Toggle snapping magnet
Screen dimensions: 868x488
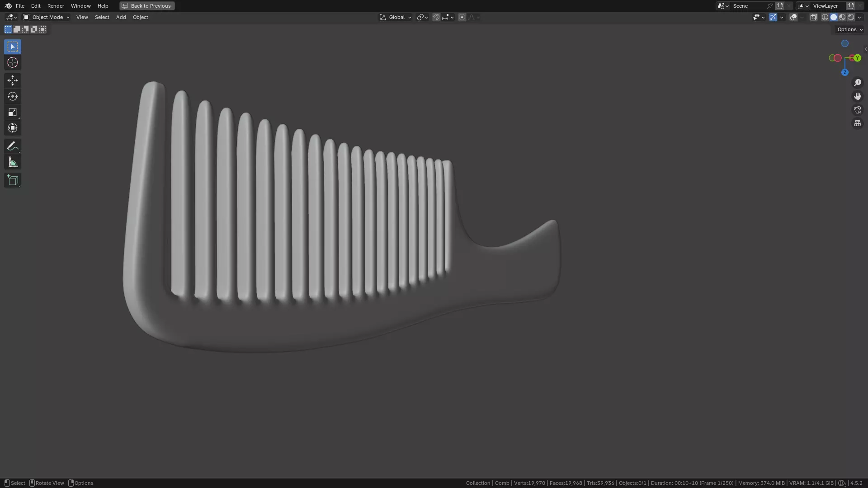click(436, 17)
